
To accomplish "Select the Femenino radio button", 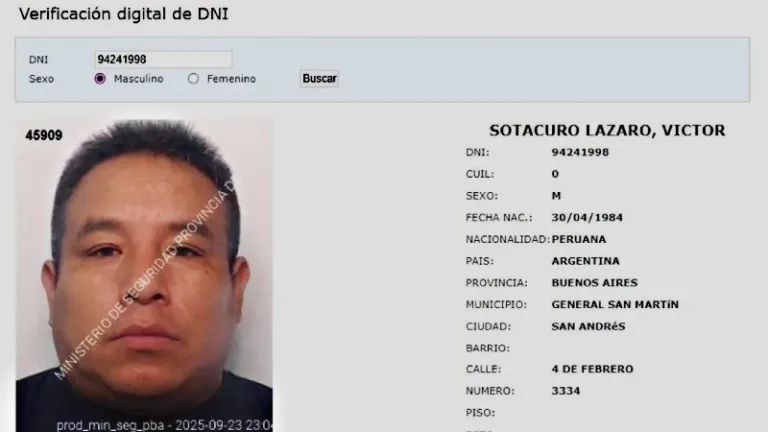I will (193, 78).
